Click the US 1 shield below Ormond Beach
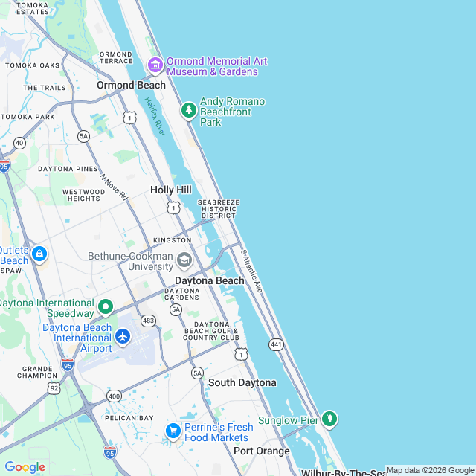 (x=129, y=118)
